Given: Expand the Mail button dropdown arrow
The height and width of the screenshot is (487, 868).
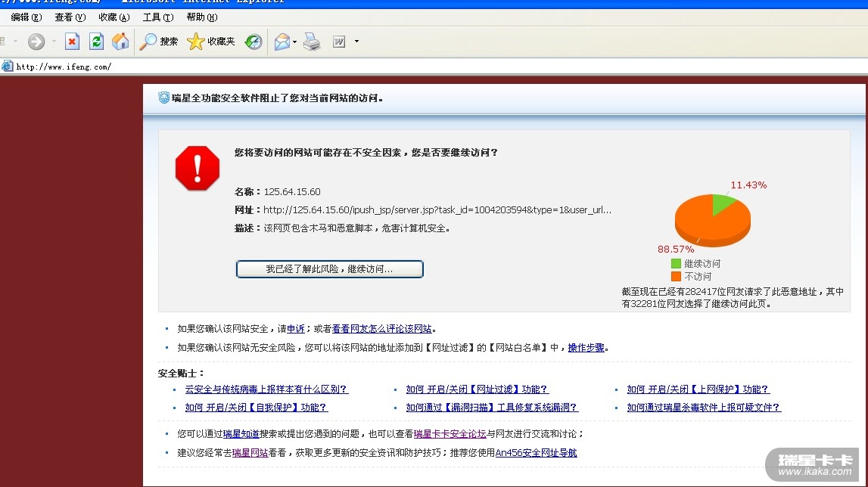Looking at the screenshot, I should coord(294,42).
